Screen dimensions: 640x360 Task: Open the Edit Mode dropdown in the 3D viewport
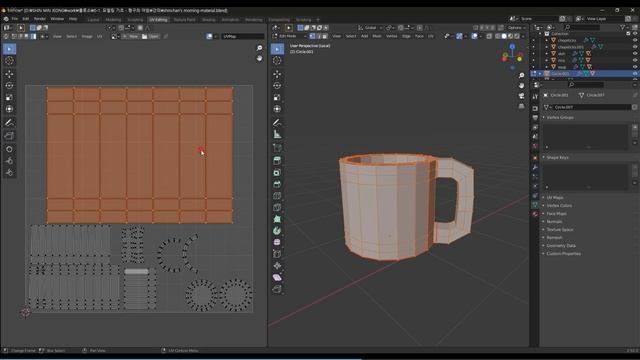[x=290, y=36]
